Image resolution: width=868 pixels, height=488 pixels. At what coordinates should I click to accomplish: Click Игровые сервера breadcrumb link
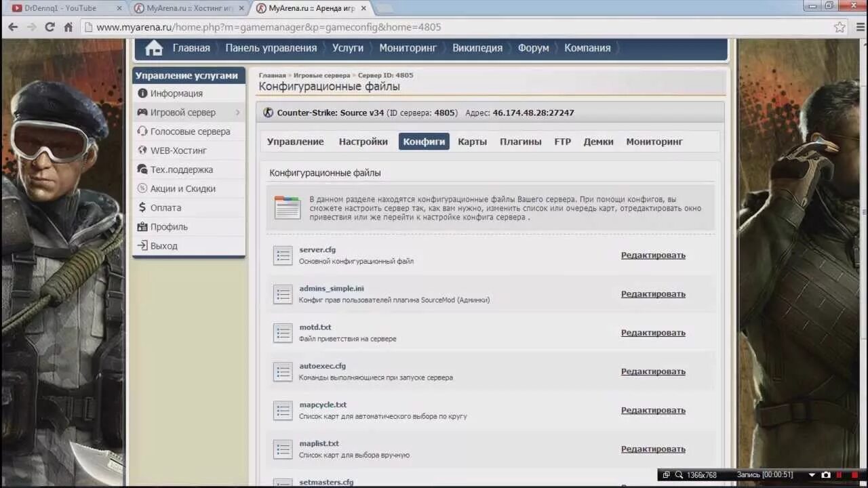coord(322,75)
